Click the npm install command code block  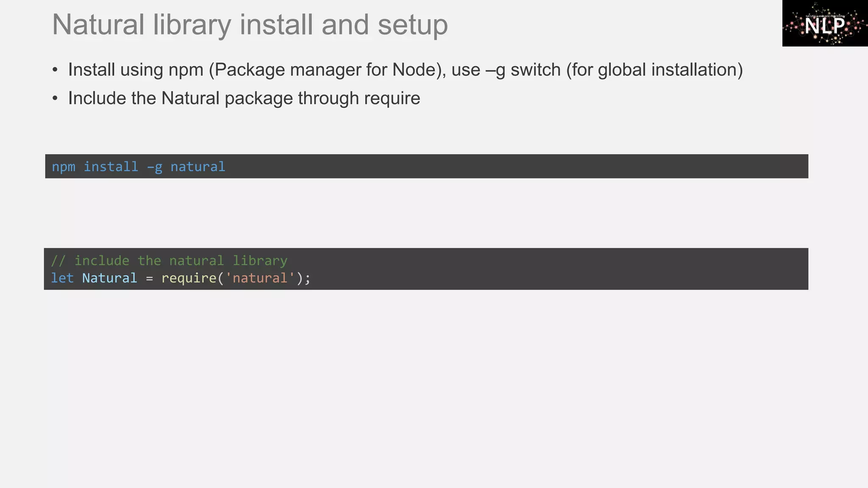pos(426,166)
